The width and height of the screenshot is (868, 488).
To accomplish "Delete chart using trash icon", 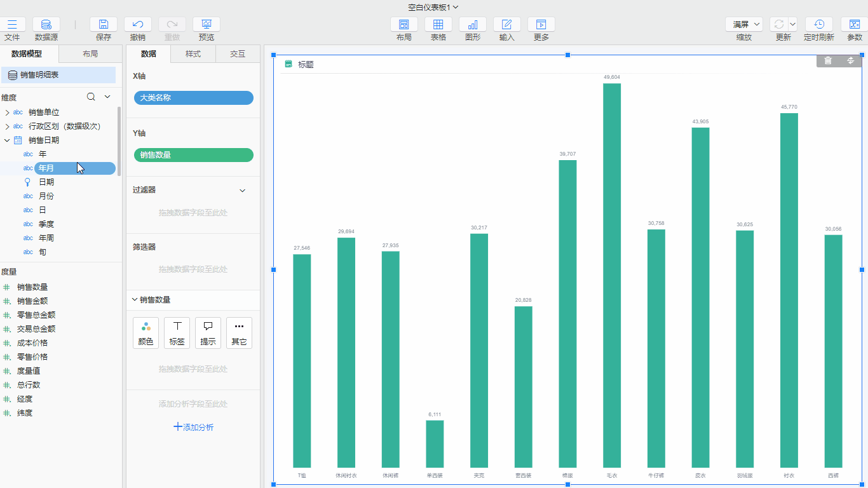I will click(827, 60).
